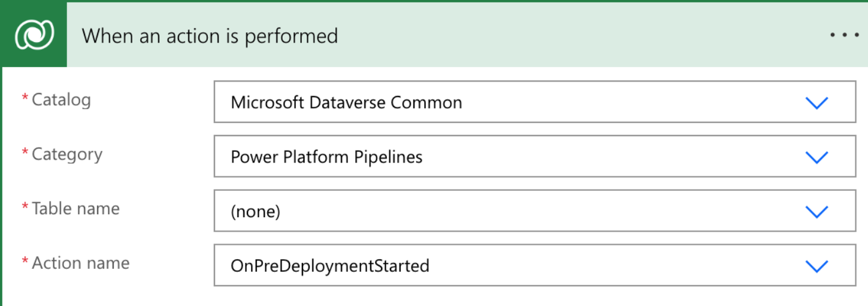The image size is (868, 306).
Task: Open the Microsoft Dataverse Common dropdown
Action: pyautogui.click(x=535, y=102)
